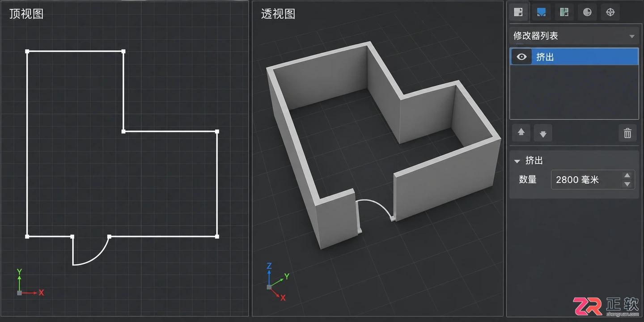Move modifier up with the up arrow button
The width and height of the screenshot is (644, 322).
tap(521, 133)
